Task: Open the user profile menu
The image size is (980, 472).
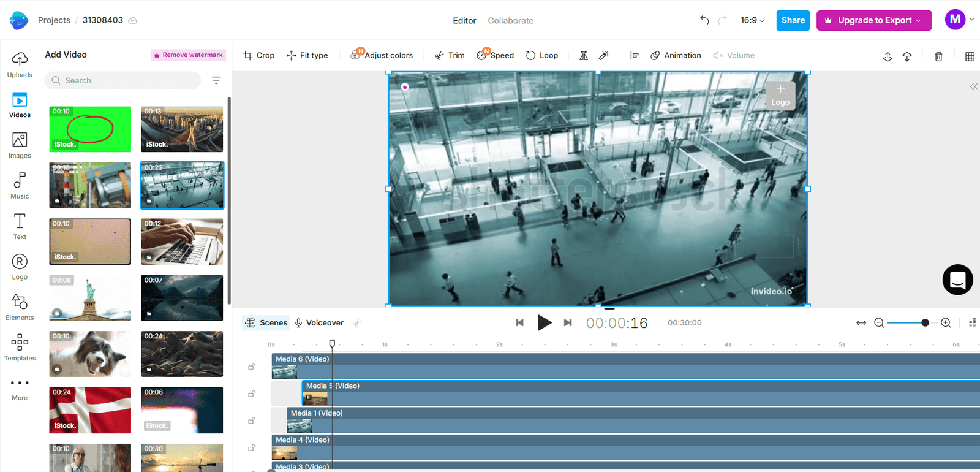Action: coord(959,20)
